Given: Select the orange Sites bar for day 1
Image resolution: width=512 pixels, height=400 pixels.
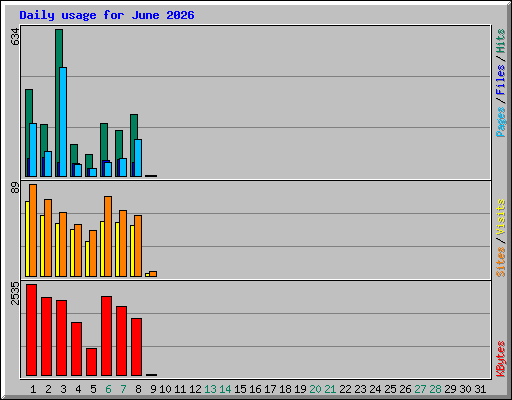Looking at the screenshot, I should (x=33, y=230).
